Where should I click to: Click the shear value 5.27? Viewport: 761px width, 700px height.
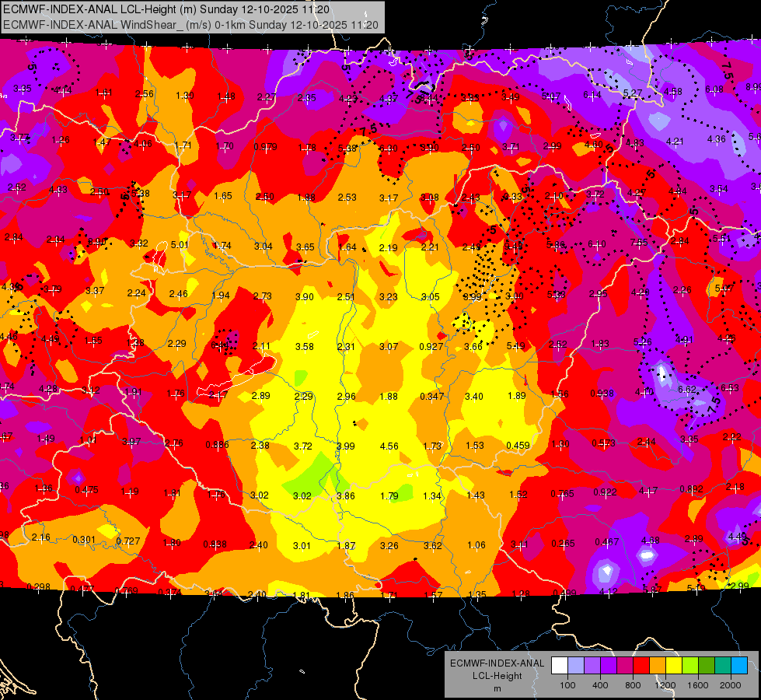[x=633, y=93]
